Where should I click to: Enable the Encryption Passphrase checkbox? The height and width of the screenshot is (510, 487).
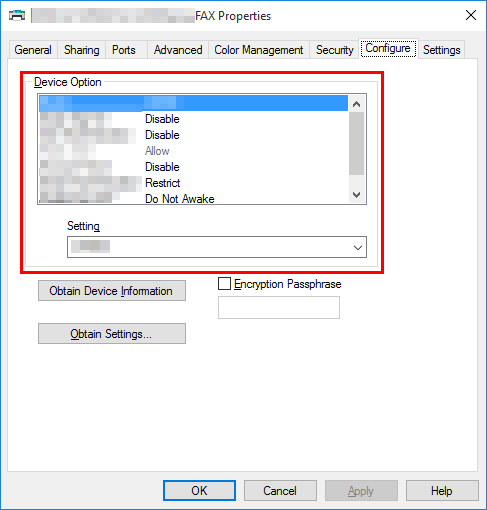pyautogui.click(x=224, y=284)
